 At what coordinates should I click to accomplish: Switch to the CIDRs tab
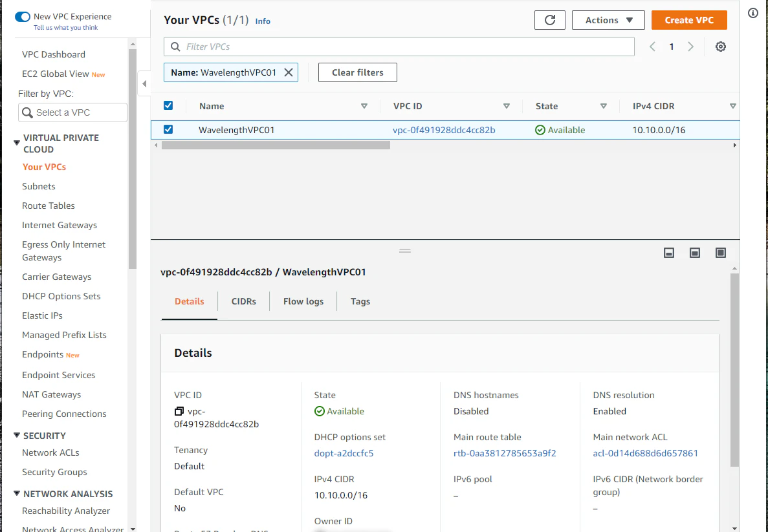coord(243,301)
